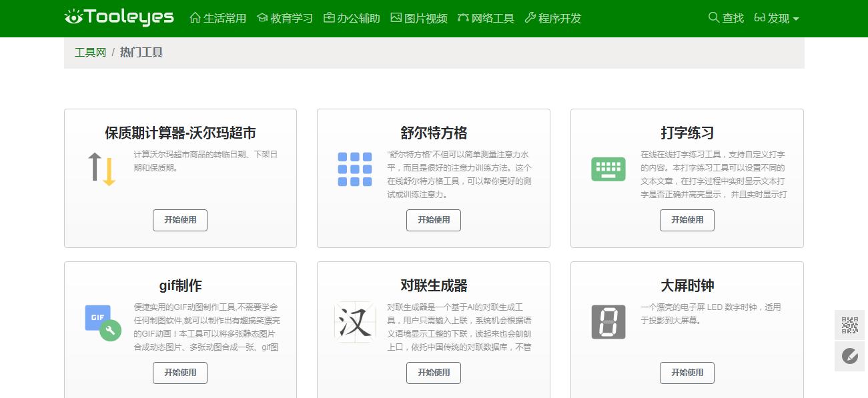Click 开始使用 for the 大屏时钟 tool
Image resolution: width=868 pixels, height=398 pixels.
(687, 373)
